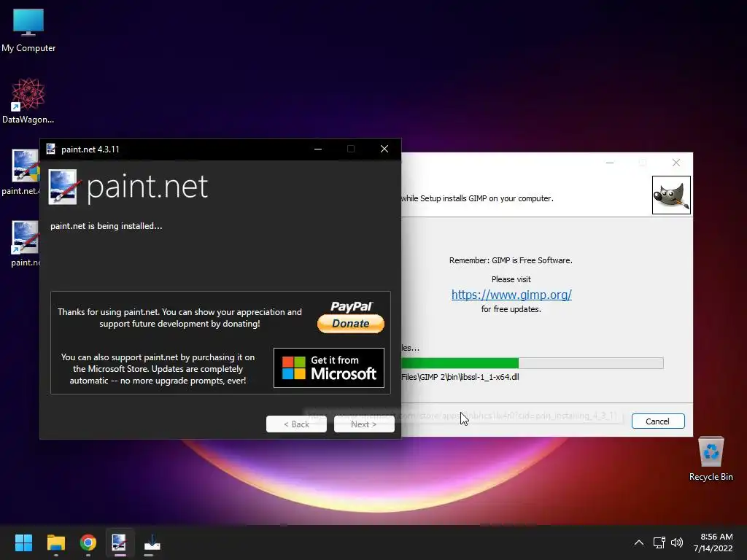Click the GIMP Wilber mascot logo

pos(671,195)
